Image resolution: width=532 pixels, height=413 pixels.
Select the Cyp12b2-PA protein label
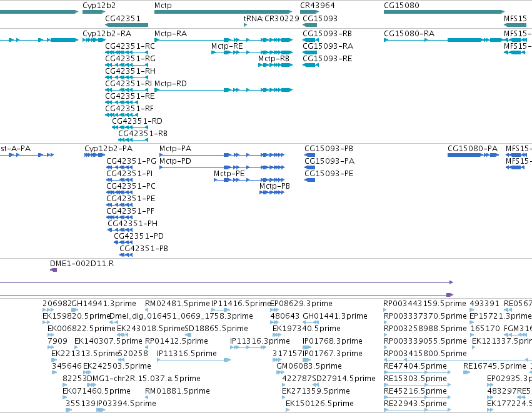(x=109, y=149)
